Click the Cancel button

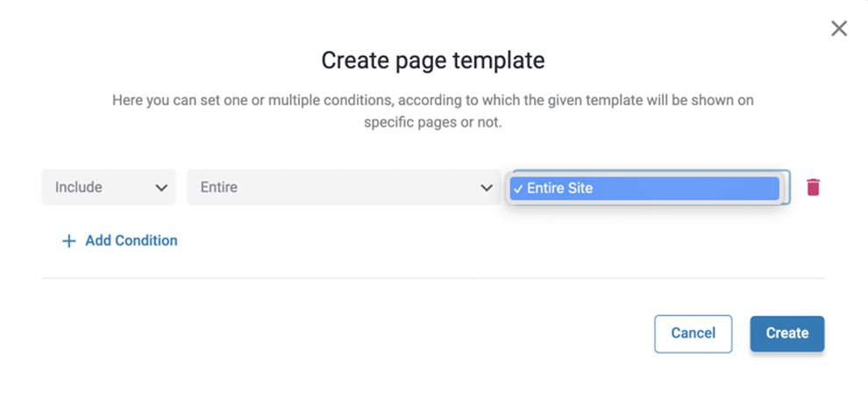pyautogui.click(x=693, y=334)
